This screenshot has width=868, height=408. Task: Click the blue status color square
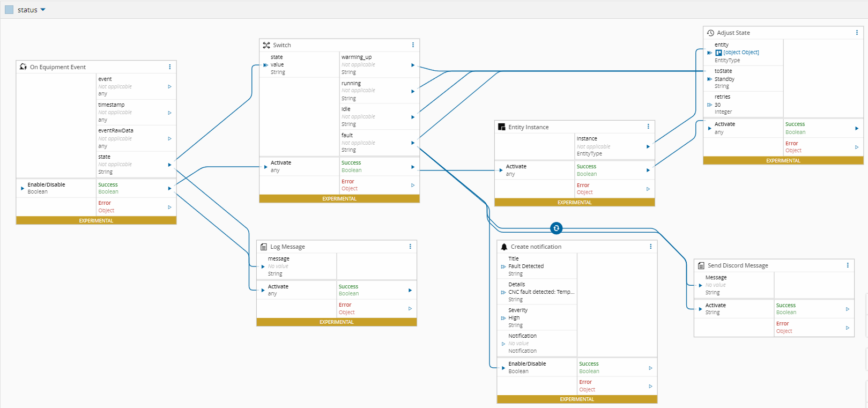click(9, 10)
